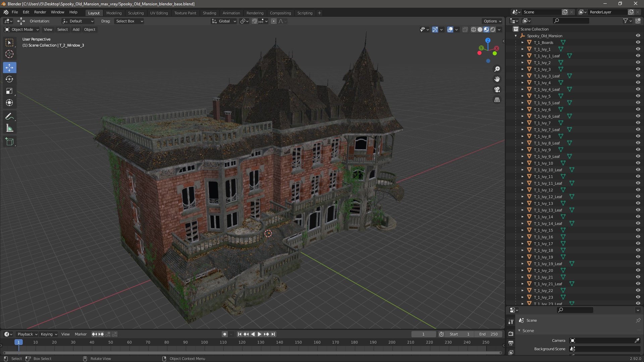Hide T_1_Ivy_12_Leaf with its eye icon
The image size is (644, 362).
(638, 196)
